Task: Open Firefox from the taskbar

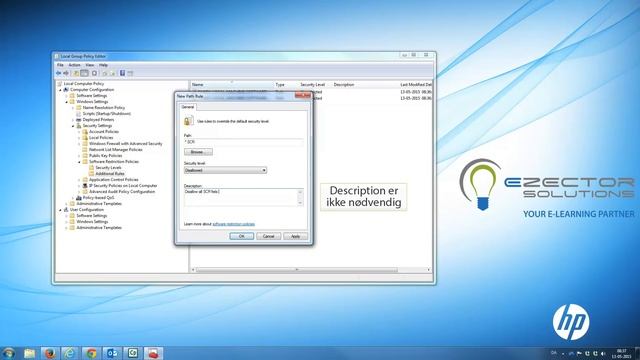Action: pos(50,353)
